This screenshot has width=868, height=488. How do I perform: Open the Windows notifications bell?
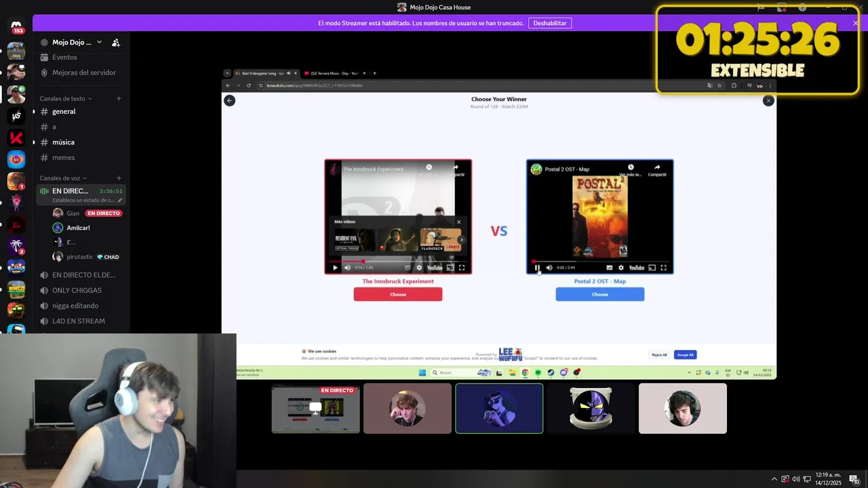point(854,479)
